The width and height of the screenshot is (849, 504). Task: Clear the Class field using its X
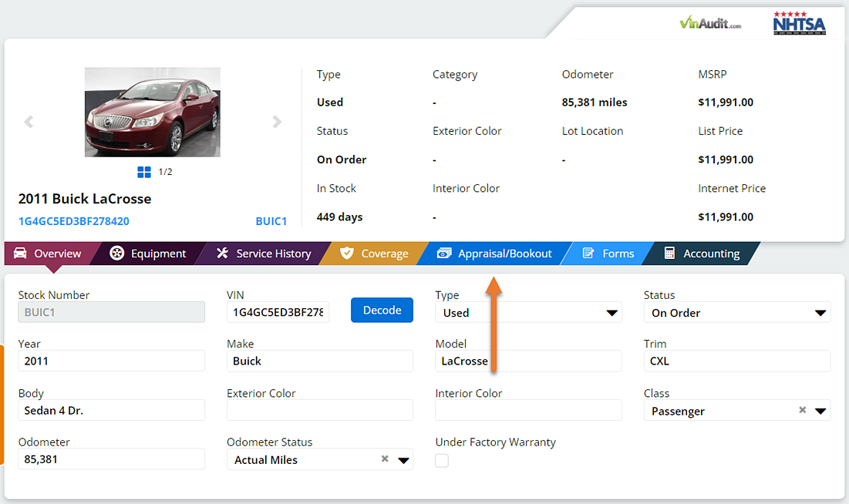(x=802, y=410)
